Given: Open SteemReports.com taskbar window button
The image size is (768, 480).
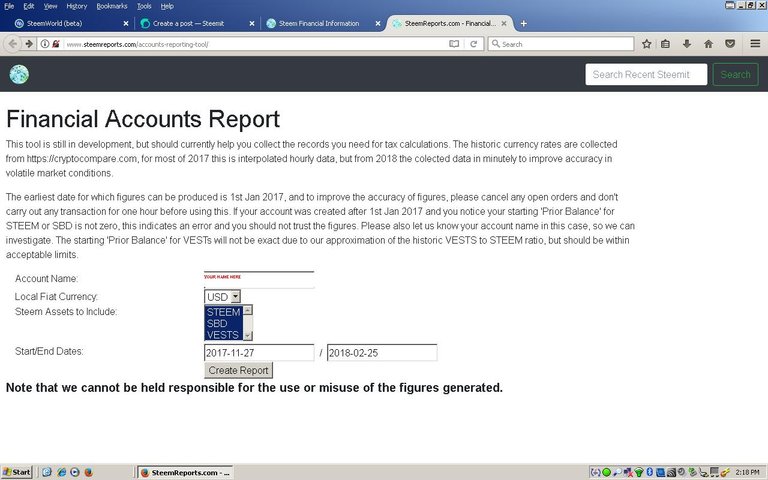Looking at the screenshot, I should 185,472.
